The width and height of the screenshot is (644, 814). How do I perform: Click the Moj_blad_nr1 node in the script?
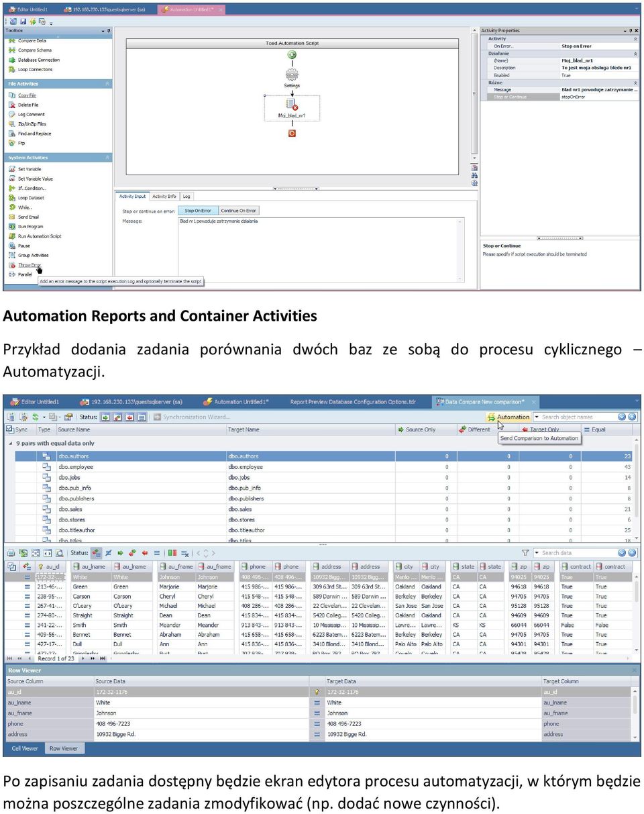pos(292,107)
